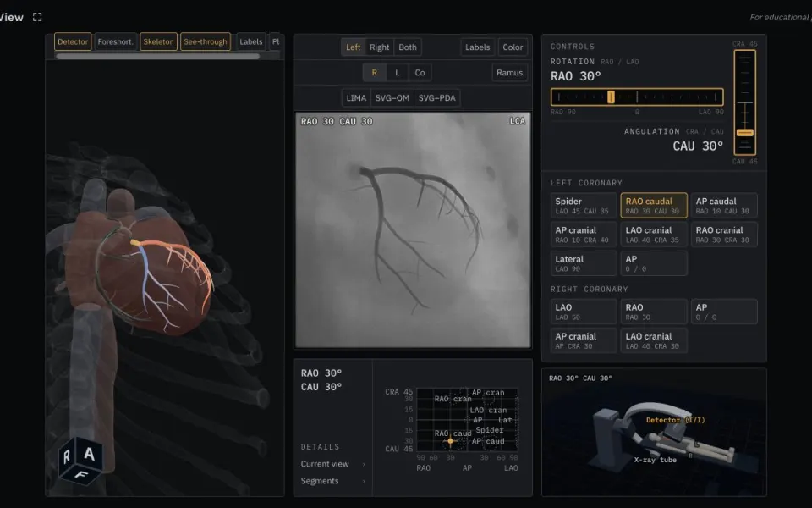Choose the right coronary RAO 30 preset
This screenshot has width=812, height=508.
point(654,312)
